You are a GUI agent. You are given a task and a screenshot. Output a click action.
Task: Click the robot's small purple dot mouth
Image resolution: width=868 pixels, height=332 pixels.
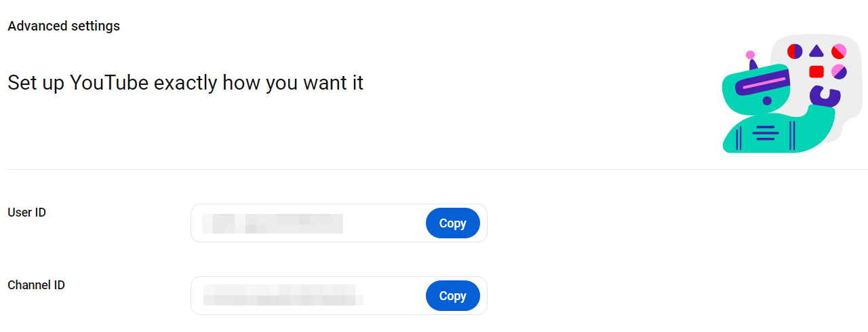pyautogui.click(x=767, y=101)
